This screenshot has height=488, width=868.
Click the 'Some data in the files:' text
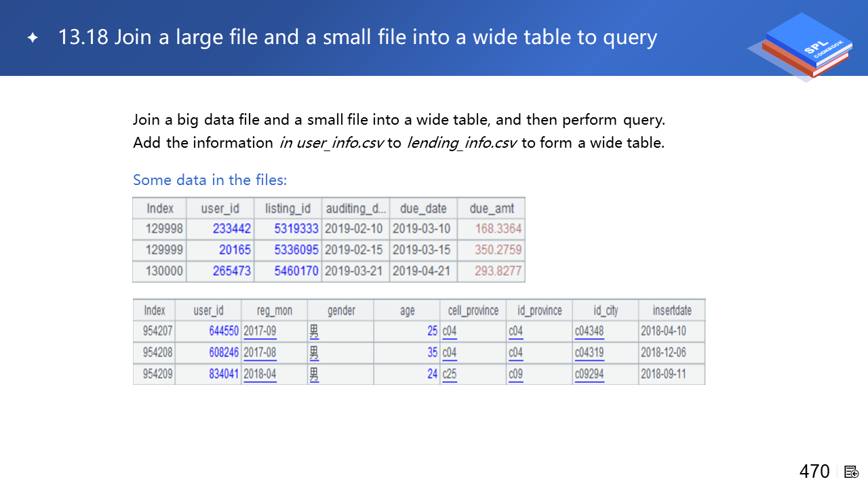pyautogui.click(x=210, y=180)
